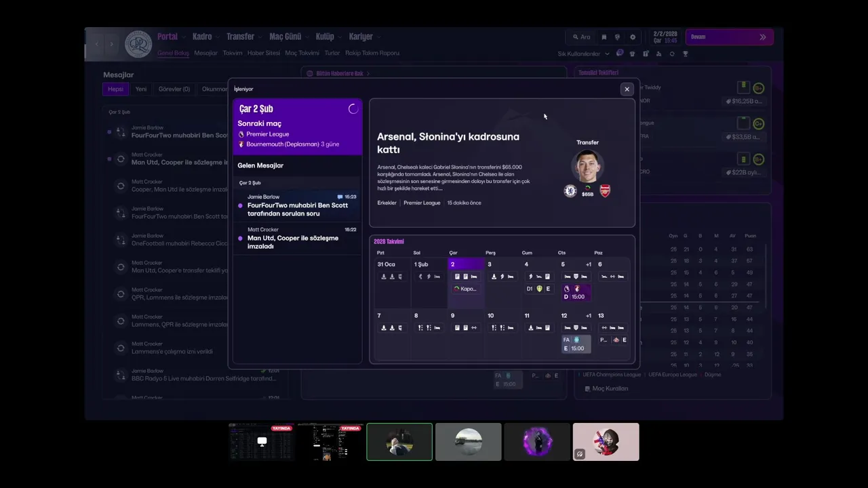The image size is (868, 488).
Task: Switch to the Takvim tab
Action: [x=233, y=53]
